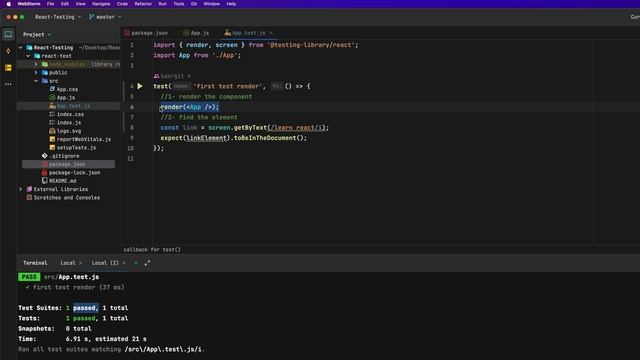Expand the public folder
The height and width of the screenshot is (360, 640).
click(36, 73)
